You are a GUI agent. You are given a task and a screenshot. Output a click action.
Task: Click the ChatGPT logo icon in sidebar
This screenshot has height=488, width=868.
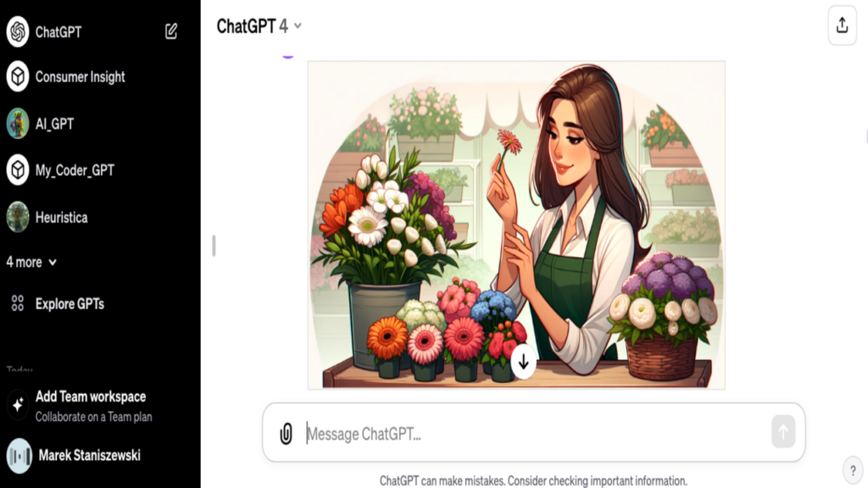click(18, 31)
